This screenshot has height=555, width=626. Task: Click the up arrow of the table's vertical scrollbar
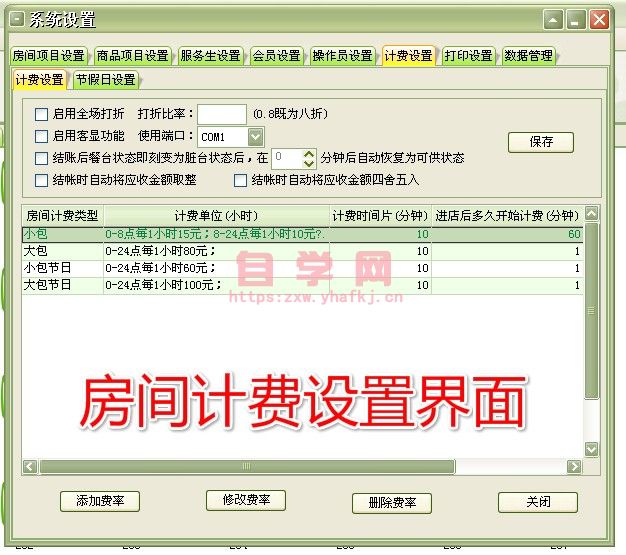[591, 214]
